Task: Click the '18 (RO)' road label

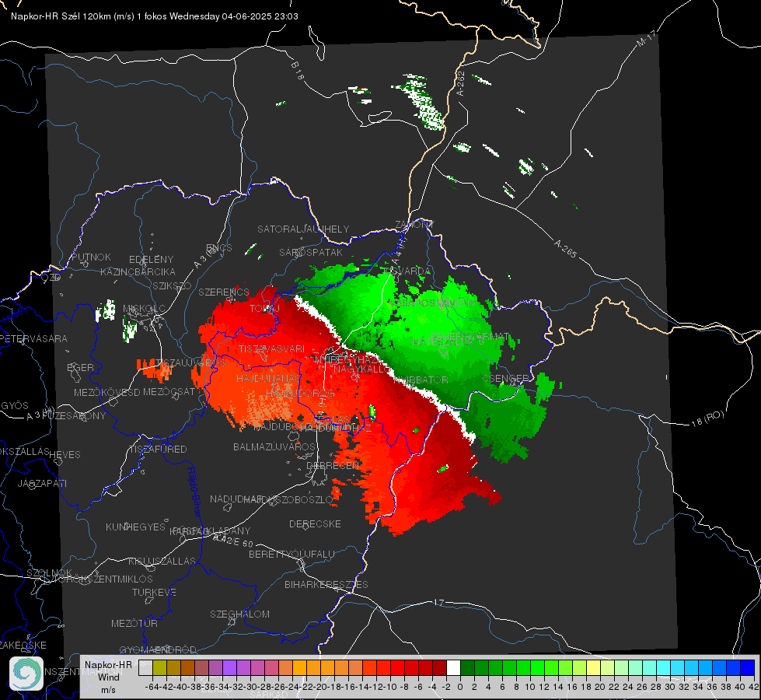Action: [707, 418]
